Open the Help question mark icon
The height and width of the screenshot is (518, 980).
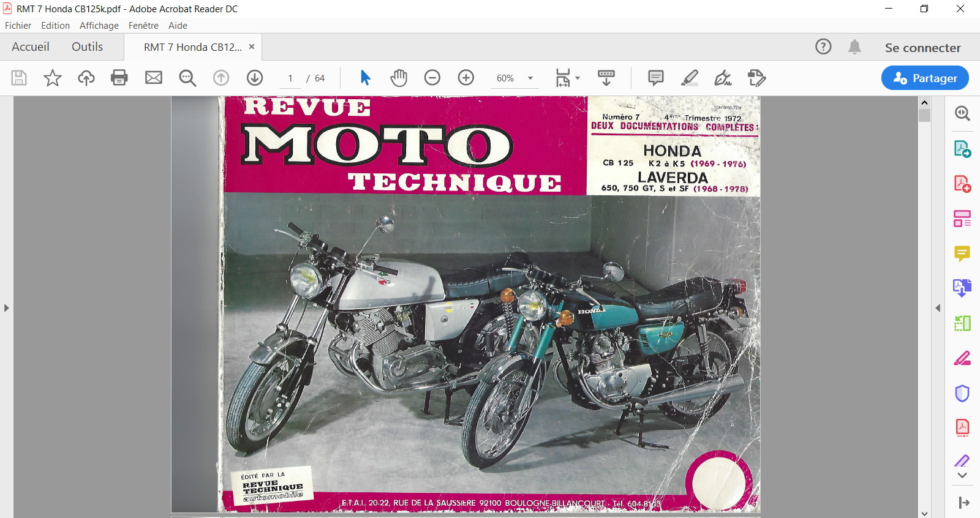(823, 47)
